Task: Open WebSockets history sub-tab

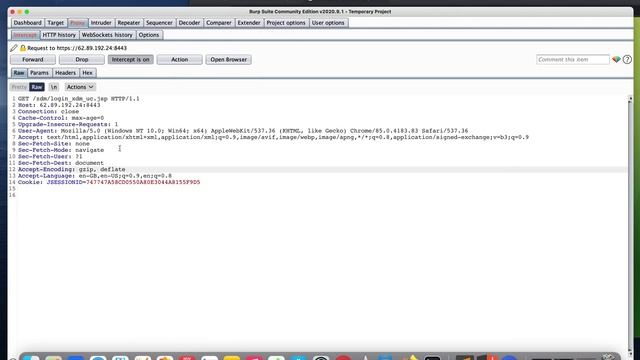Action: coord(107,35)
